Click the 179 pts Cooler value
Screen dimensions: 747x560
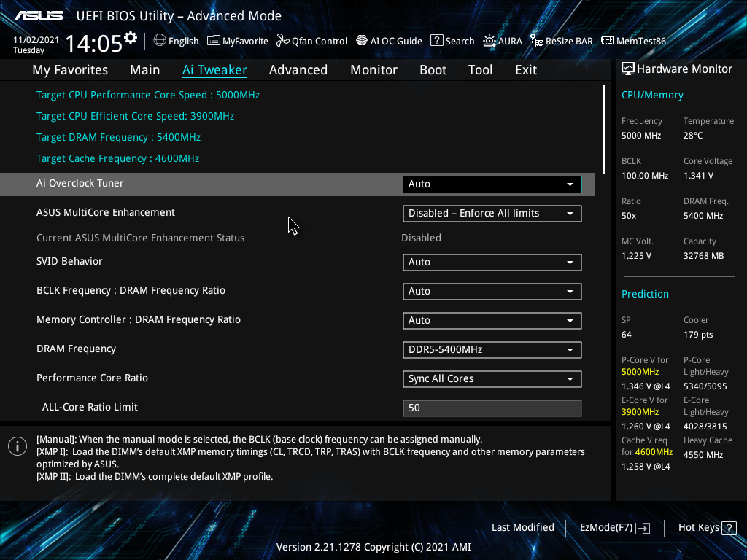pos(698,335)
